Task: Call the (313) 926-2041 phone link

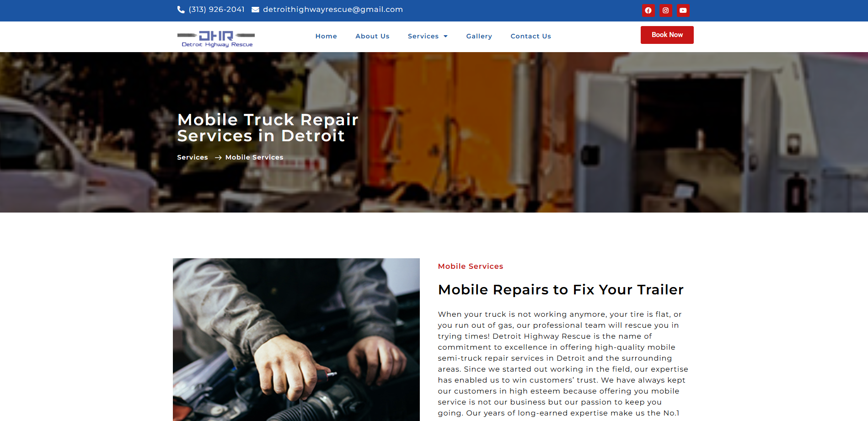Action: (216, 10)
